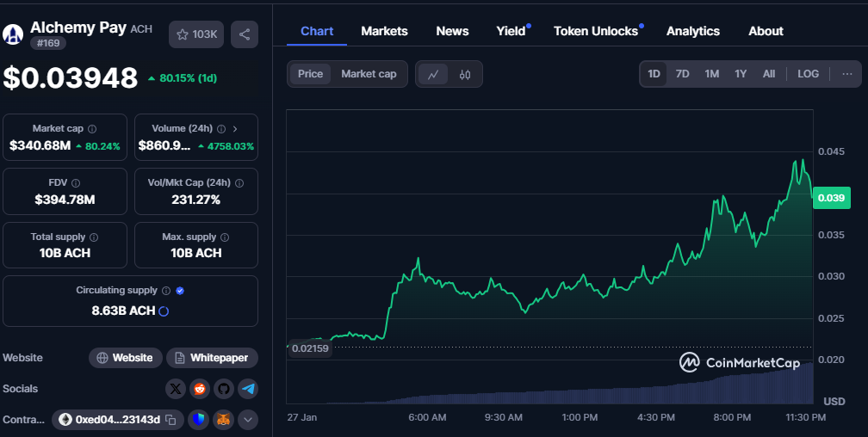Screen dimensions: 868x437
Task: Open the Telegram social icon
Action: tap(248, 389)
